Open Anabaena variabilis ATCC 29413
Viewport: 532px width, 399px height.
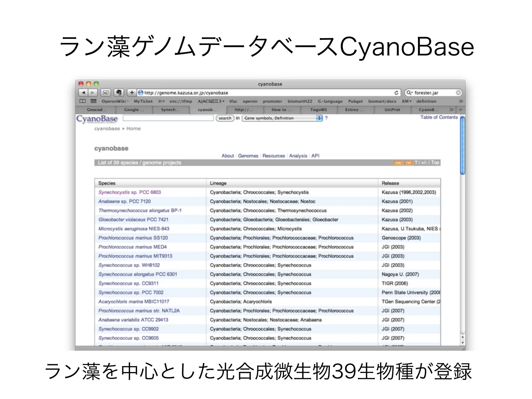[x=133, y=320]
